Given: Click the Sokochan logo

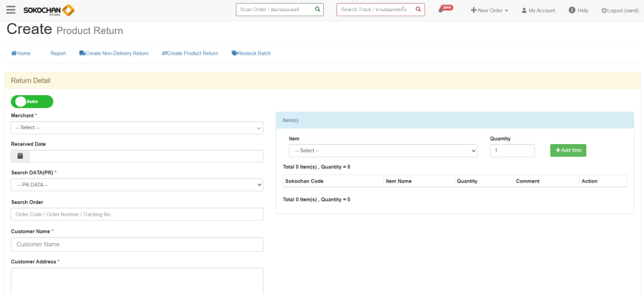Looking at the screenshot, I should 48,10.
